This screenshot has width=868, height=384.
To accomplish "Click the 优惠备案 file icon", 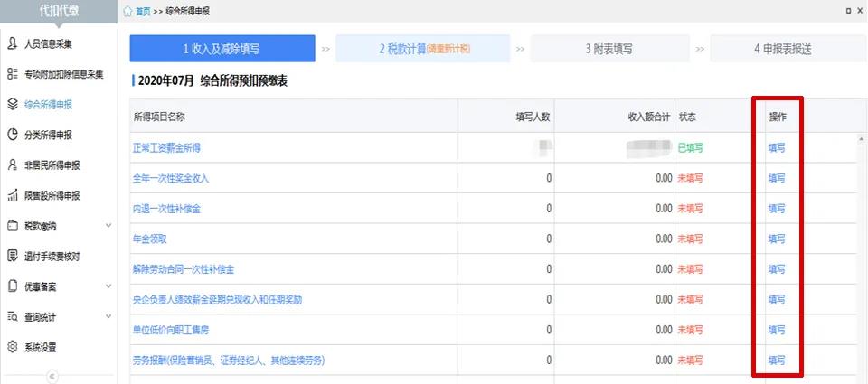I will (12, 286).
